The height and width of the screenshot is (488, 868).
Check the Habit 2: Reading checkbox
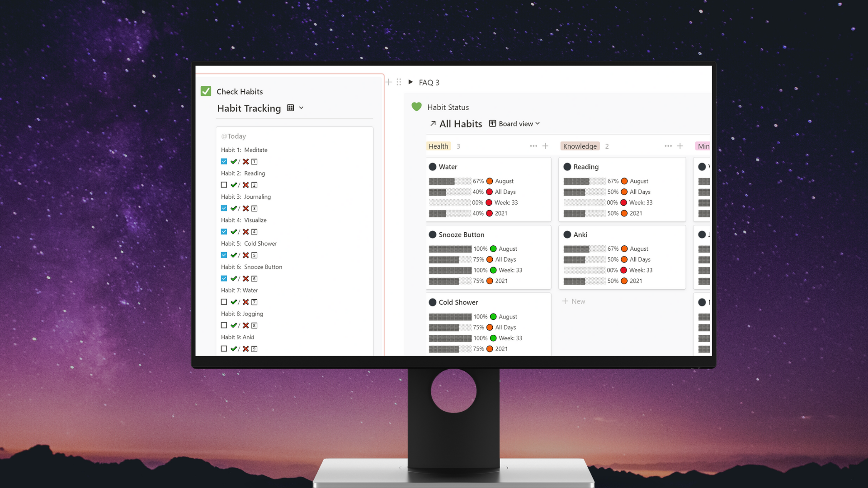224,185
